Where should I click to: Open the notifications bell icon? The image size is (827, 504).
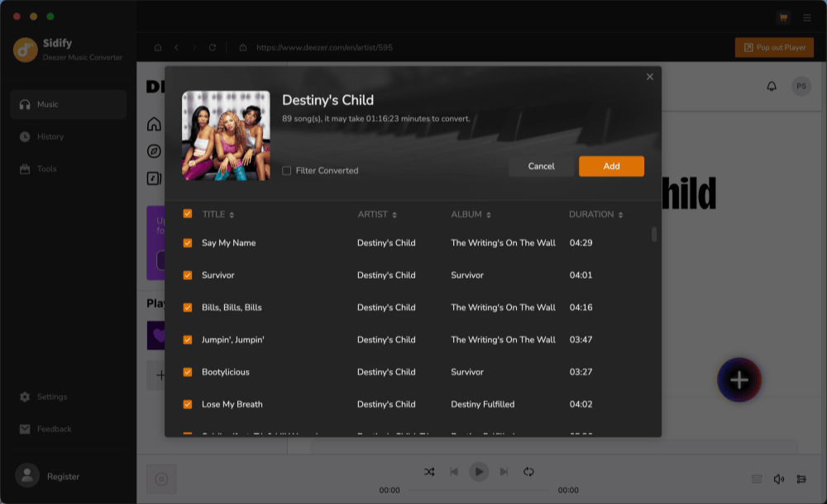click(x=772, y=86)
